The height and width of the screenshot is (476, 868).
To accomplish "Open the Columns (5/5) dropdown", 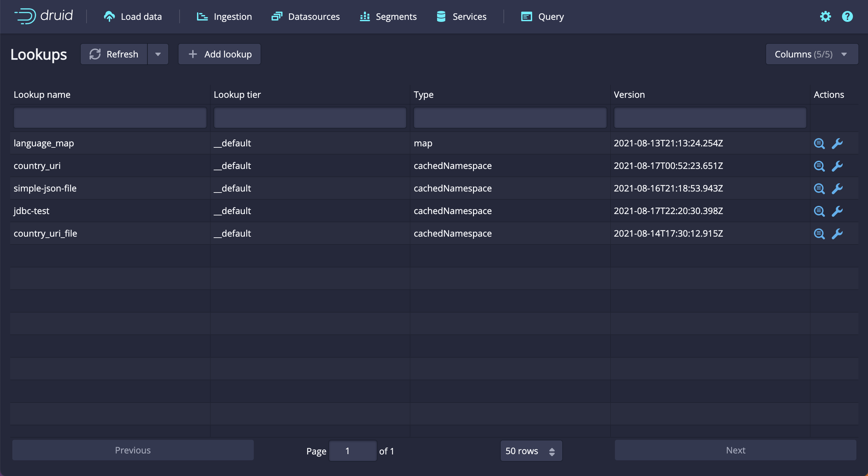I will coord(812,54).
